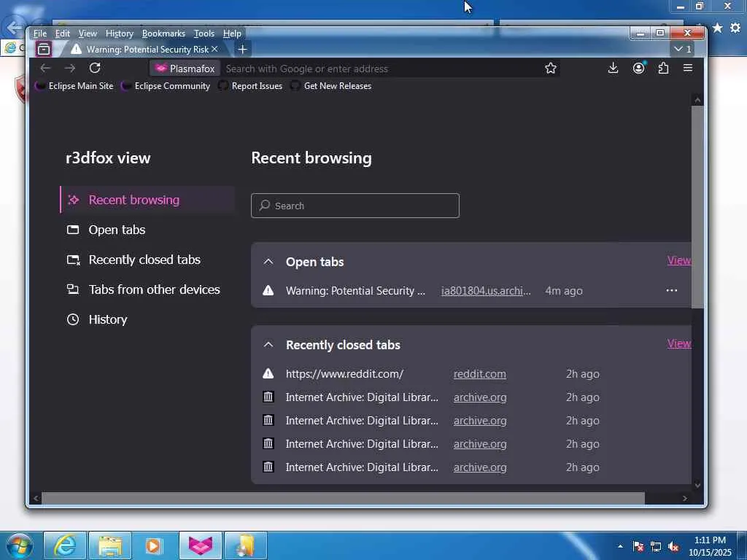Viewport: 747px width, 560px height.
Task: Click the ia801804.us.archi... URL link
Action: coord(486,290)
